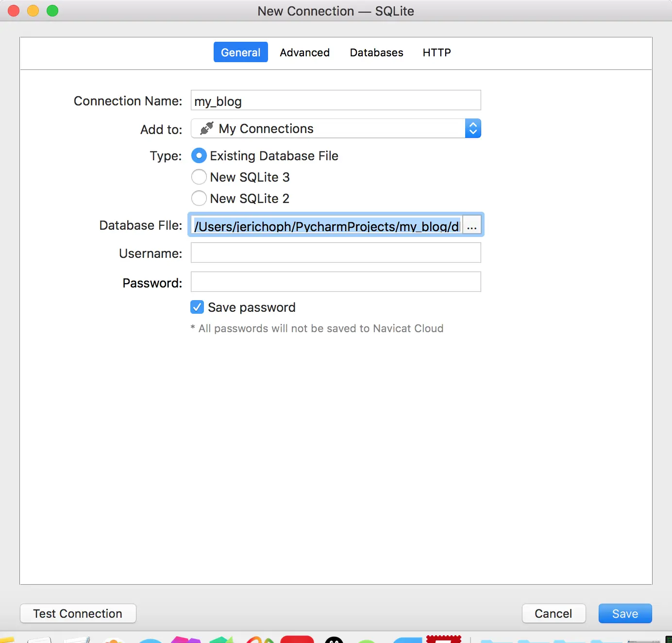
Task: Open the Advanced tab
Action: click(305, 52)
